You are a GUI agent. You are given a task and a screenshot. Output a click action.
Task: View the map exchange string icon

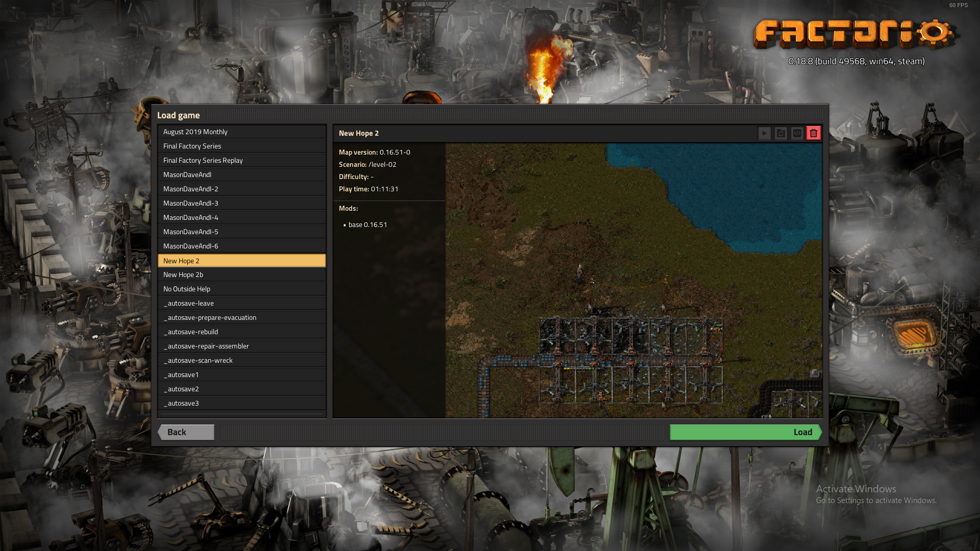[797, 133]
